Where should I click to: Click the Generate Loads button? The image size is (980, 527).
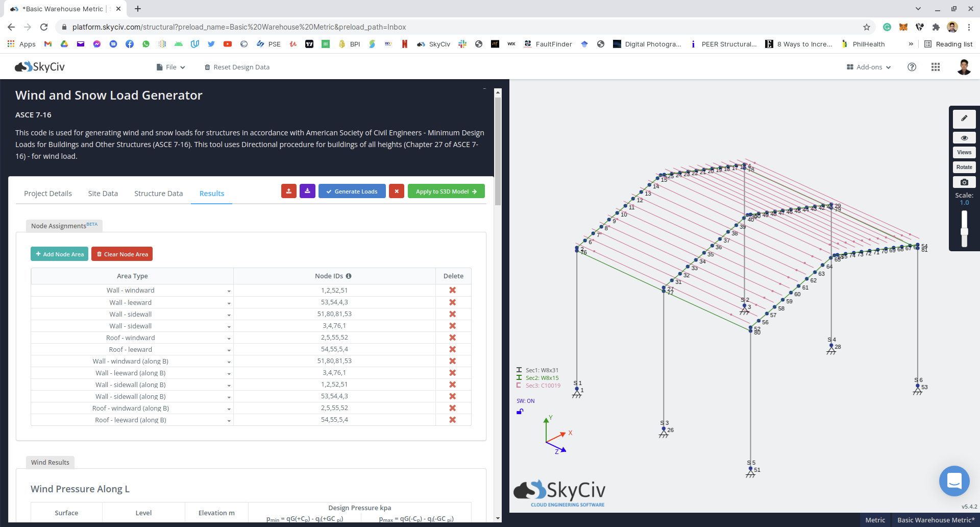pyautogui.click(x=352, y=191)
